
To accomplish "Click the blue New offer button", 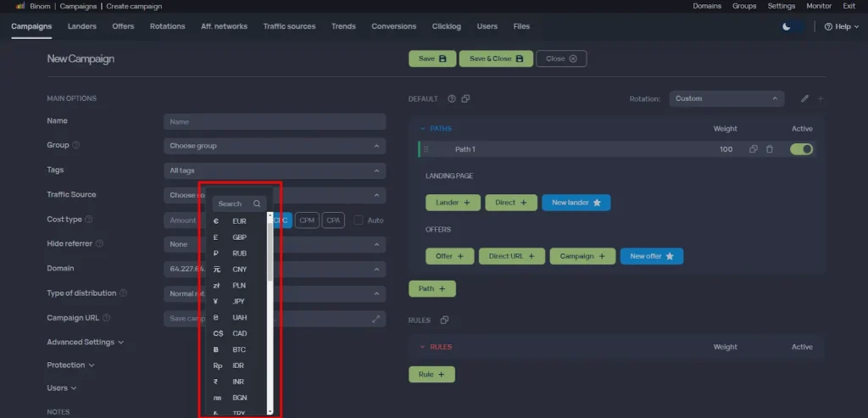I will pos(652,256).
